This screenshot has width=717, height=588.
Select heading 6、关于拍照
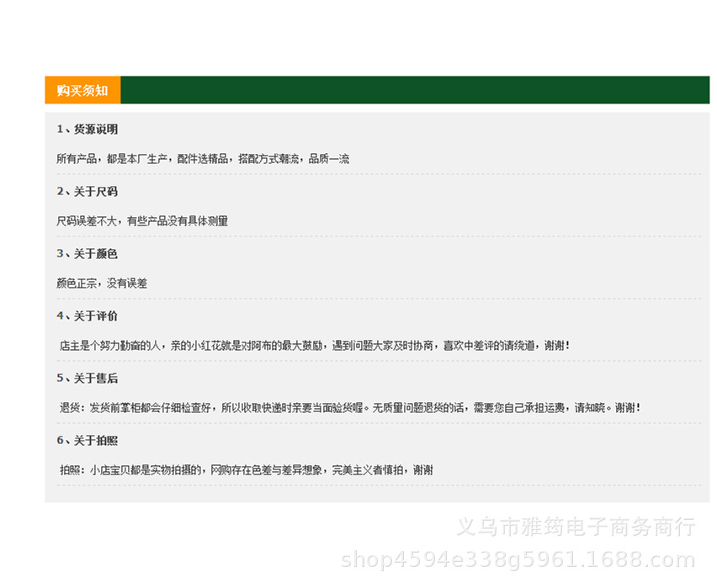88,440
